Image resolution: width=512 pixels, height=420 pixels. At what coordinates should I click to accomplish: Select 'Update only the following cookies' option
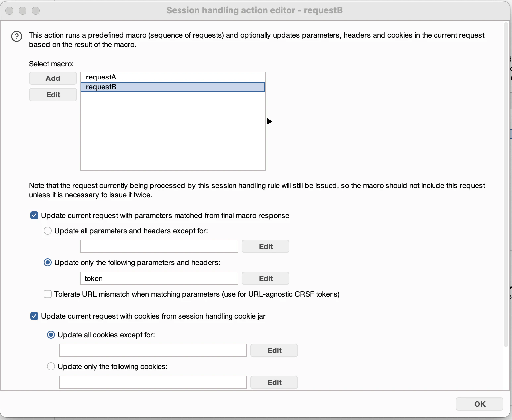(x=51, y=366)
